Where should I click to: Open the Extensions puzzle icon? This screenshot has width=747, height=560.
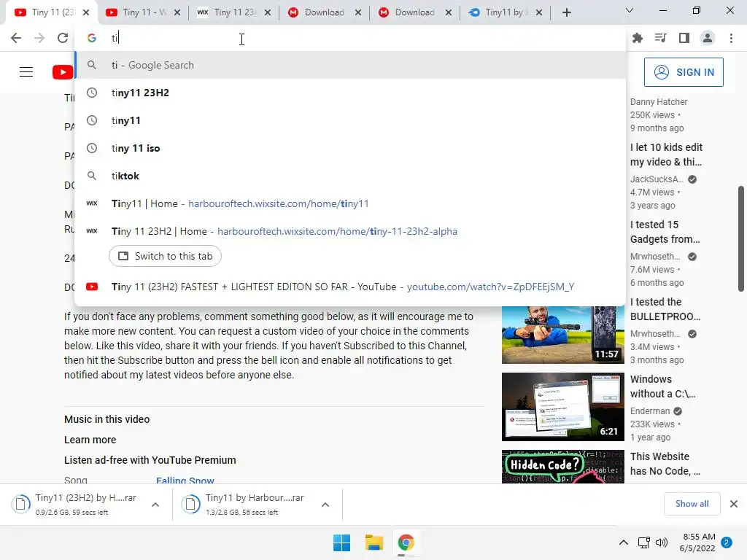pyautogui.click(x=637, y=38)
